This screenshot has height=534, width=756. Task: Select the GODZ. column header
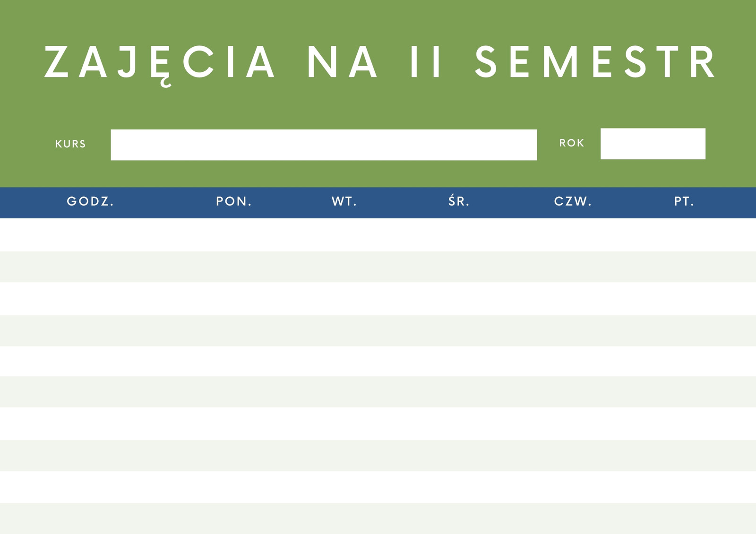90,202
